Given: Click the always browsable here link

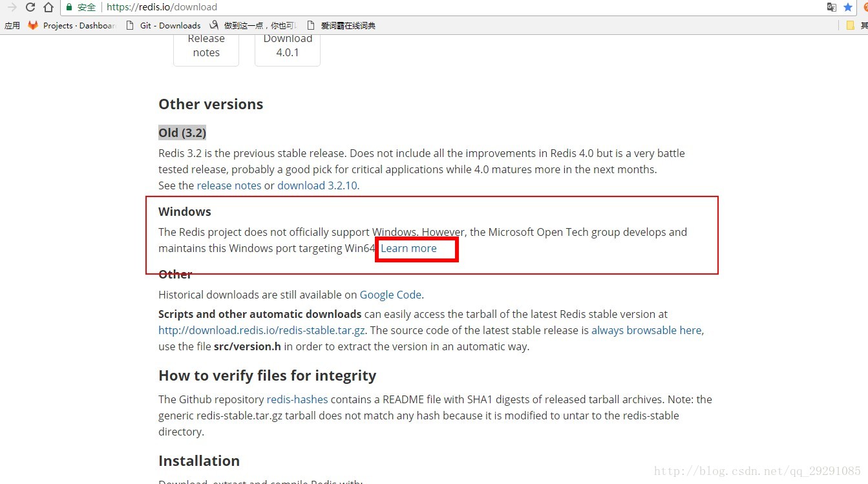Looking at the screenshot, I should [x=646, y=330].
